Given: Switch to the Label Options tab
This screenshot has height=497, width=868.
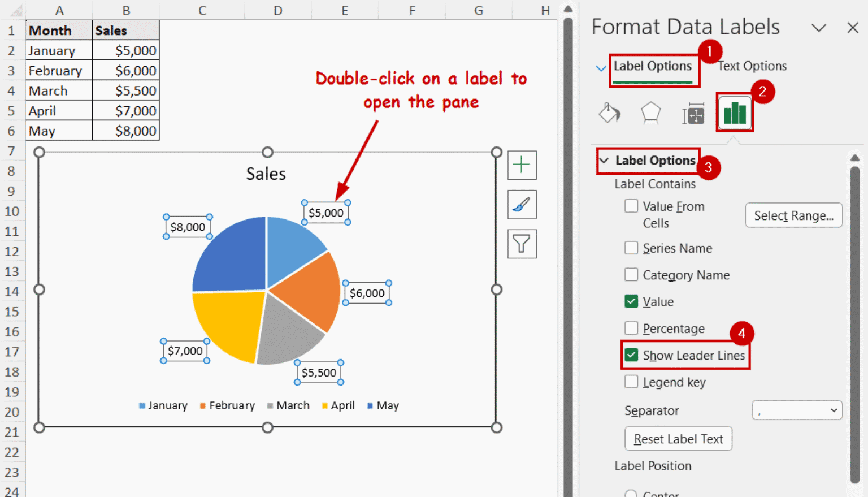Looking at the screenshot, I should click(654, 66).
